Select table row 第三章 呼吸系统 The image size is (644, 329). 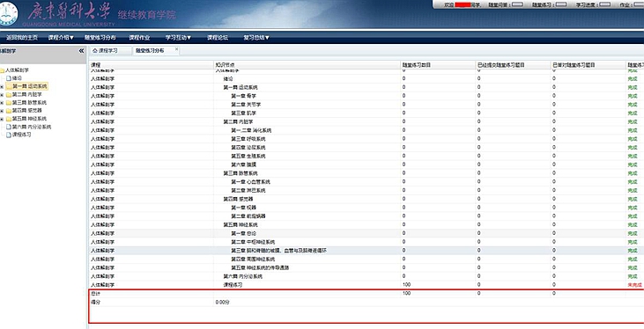(x=366, y=139)
